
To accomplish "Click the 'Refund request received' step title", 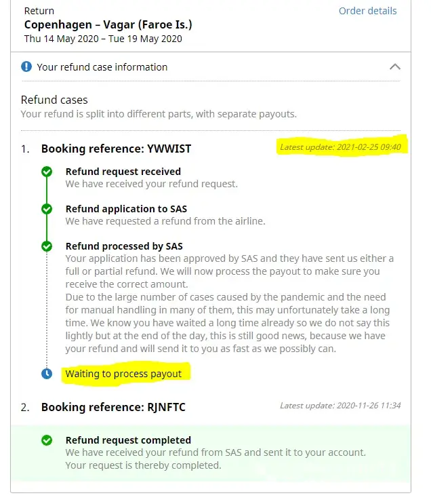I will (x=123, y=172).
